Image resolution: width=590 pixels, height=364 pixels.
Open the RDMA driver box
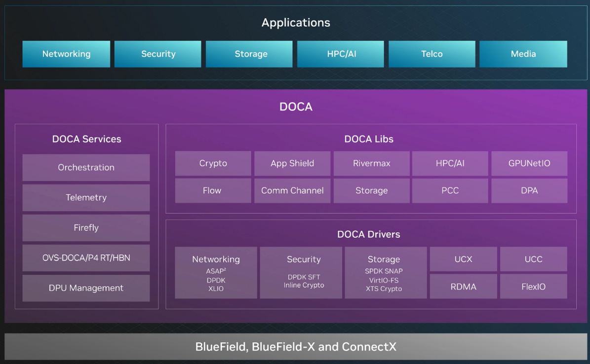point(463,287)
